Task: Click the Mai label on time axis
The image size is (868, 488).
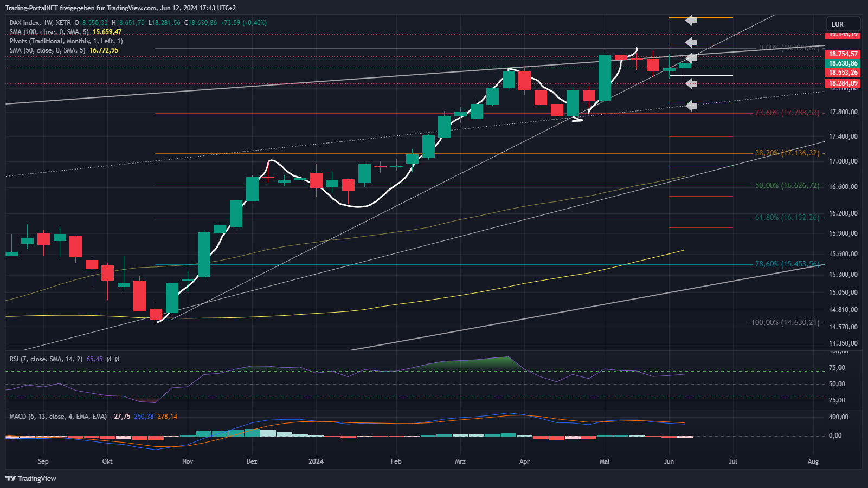Action: point(605,461)
